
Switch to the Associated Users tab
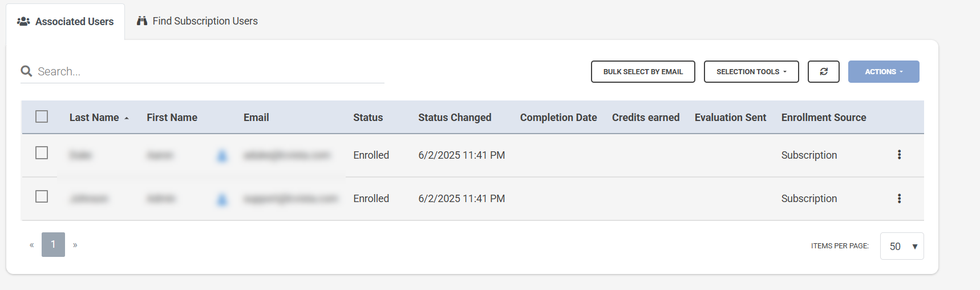click(x=66, y=22)
